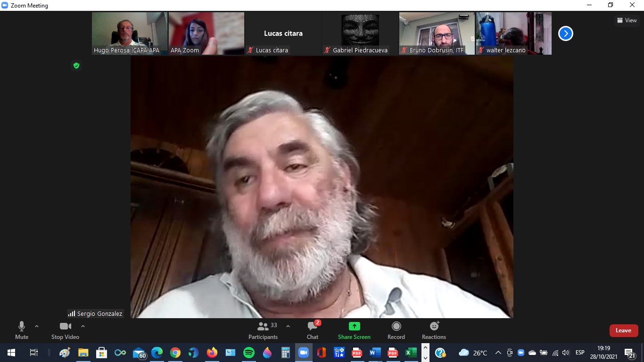Click the Chat icon with unread badge
The image size is (644, 362).
[313, 326]
